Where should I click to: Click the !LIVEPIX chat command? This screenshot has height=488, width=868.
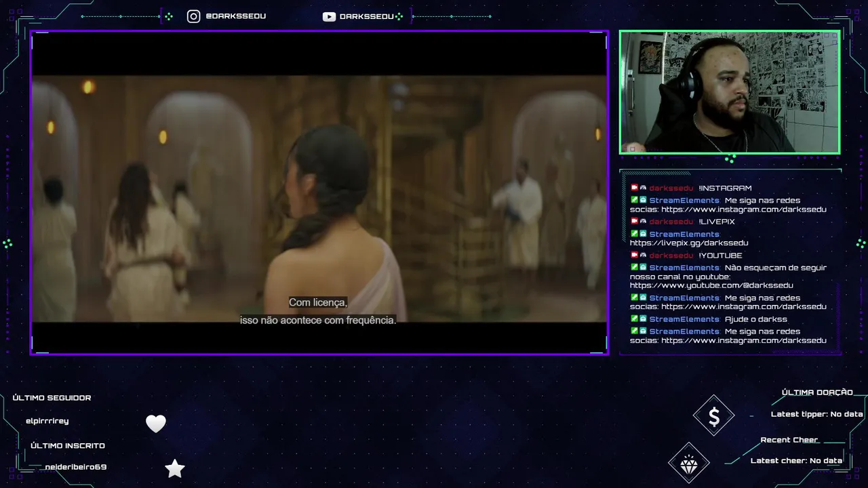pos(717,222)
